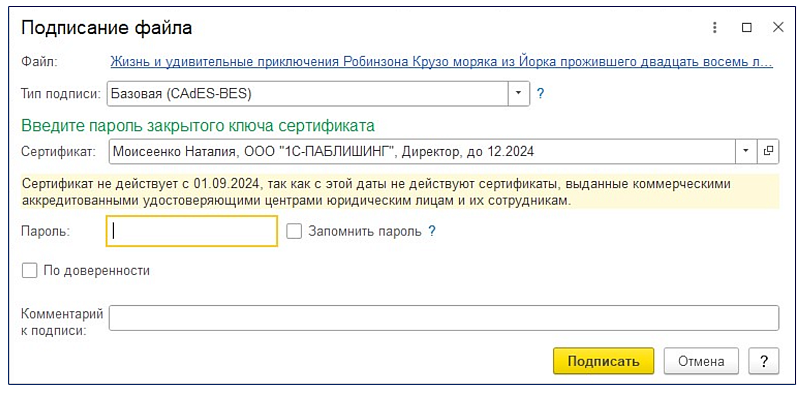Screen dimensions: 800x393
Task: Focus the Пароль input field
Action: coord(192,231)
